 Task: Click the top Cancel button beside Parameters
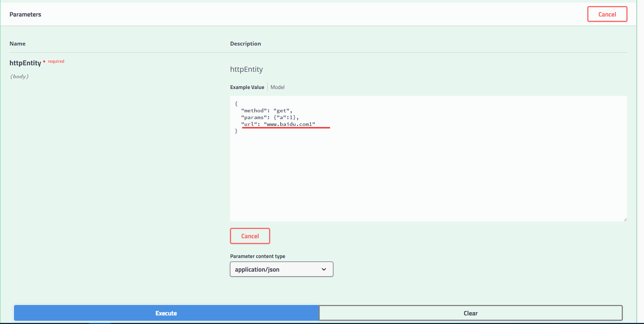pyautogui.click(x=607, y=14)
